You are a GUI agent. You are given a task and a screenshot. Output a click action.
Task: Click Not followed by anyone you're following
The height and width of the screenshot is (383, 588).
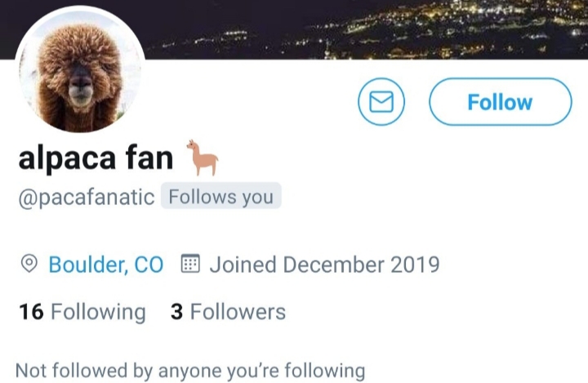coord(190,371)
